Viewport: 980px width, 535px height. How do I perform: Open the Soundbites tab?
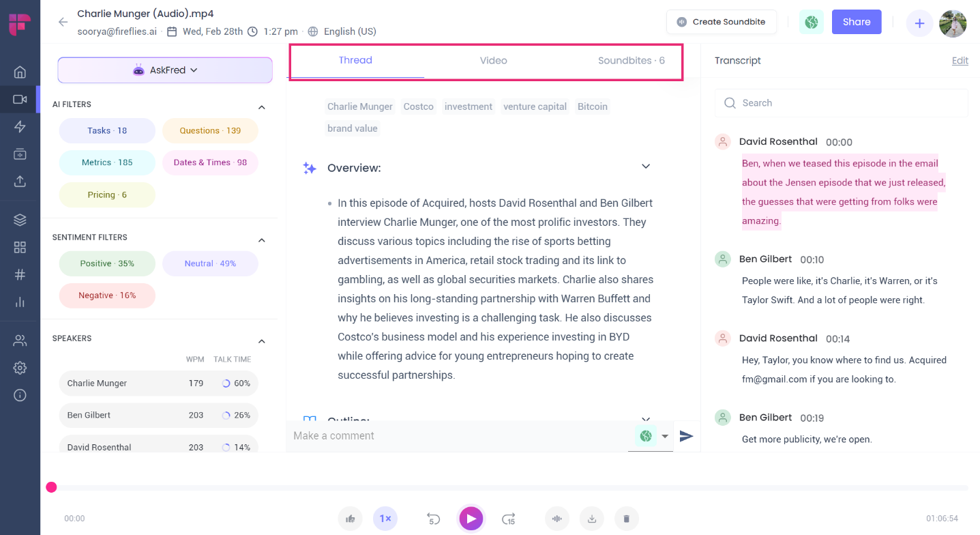(x=631, y=60)
